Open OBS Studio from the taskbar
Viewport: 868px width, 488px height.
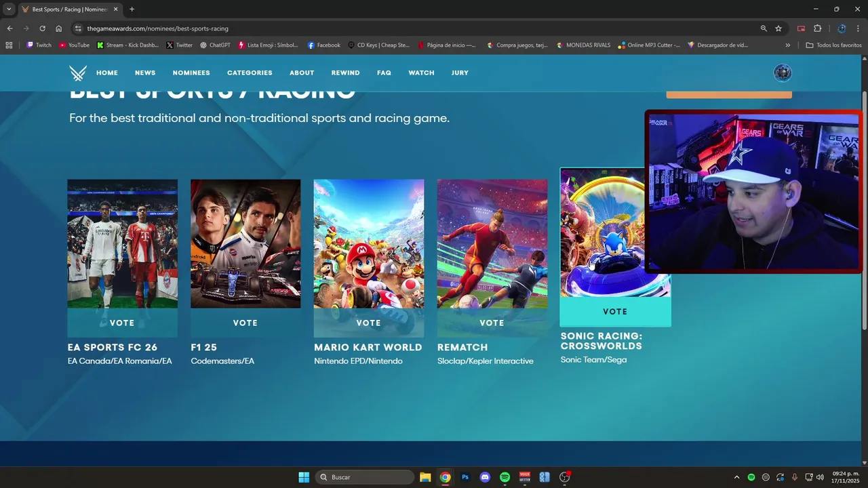pyautogui.click(x=564, y=477)
